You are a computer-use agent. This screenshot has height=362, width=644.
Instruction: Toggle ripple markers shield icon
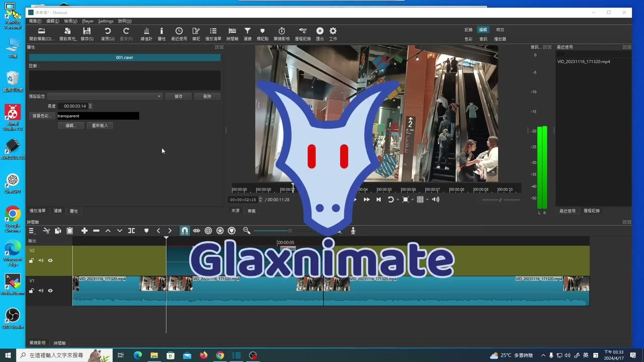click(231, 231)
